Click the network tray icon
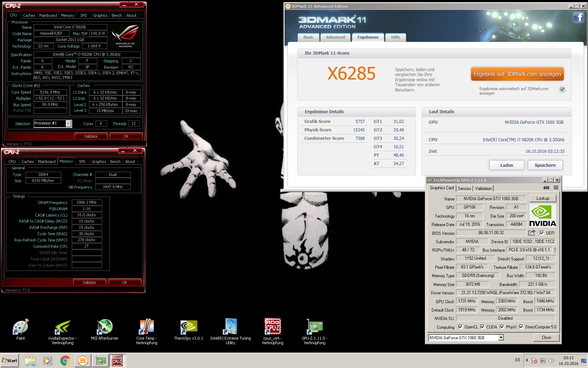 [543, 361]
